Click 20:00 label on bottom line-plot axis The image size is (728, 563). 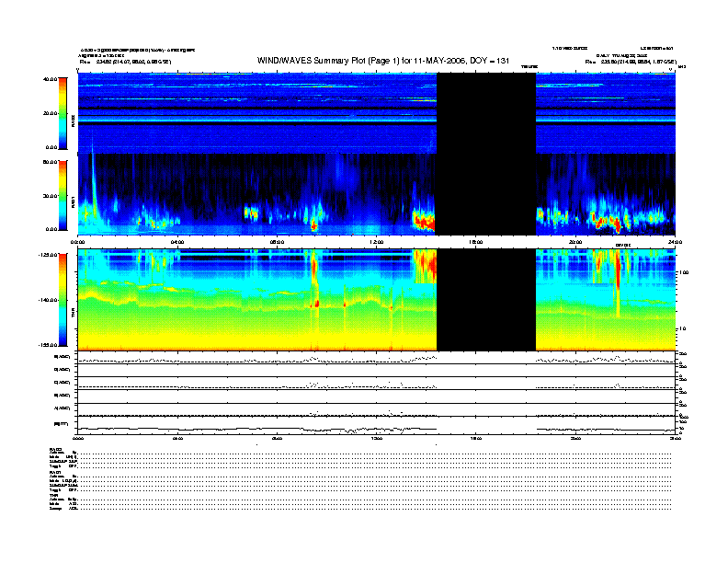click(x=575, y=438)
